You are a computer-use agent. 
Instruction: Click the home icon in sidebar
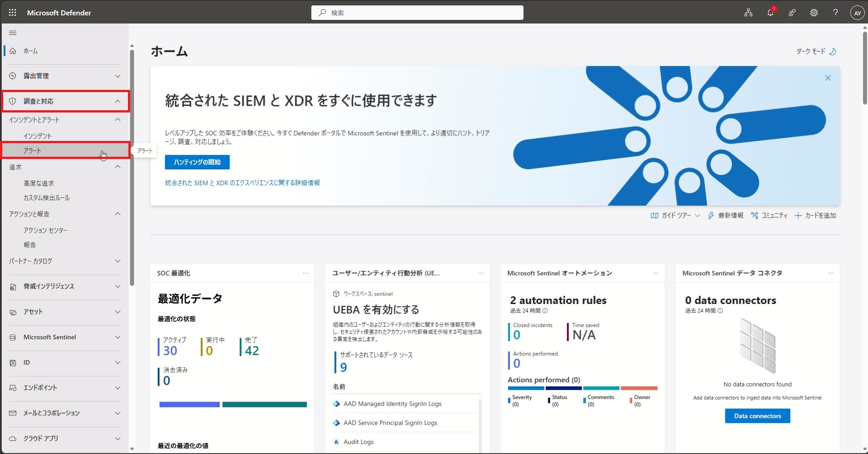click(x=13, y=51)
